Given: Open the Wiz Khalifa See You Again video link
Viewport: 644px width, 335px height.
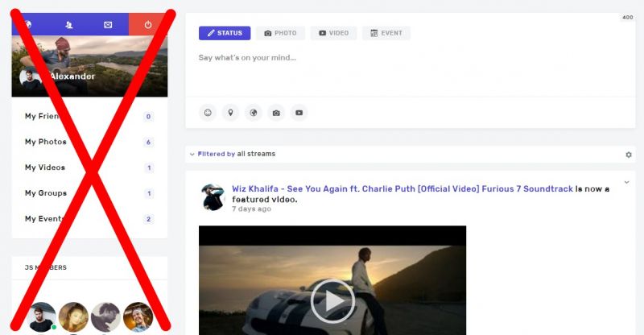Looking at the screenshot, I should [402, 189].
